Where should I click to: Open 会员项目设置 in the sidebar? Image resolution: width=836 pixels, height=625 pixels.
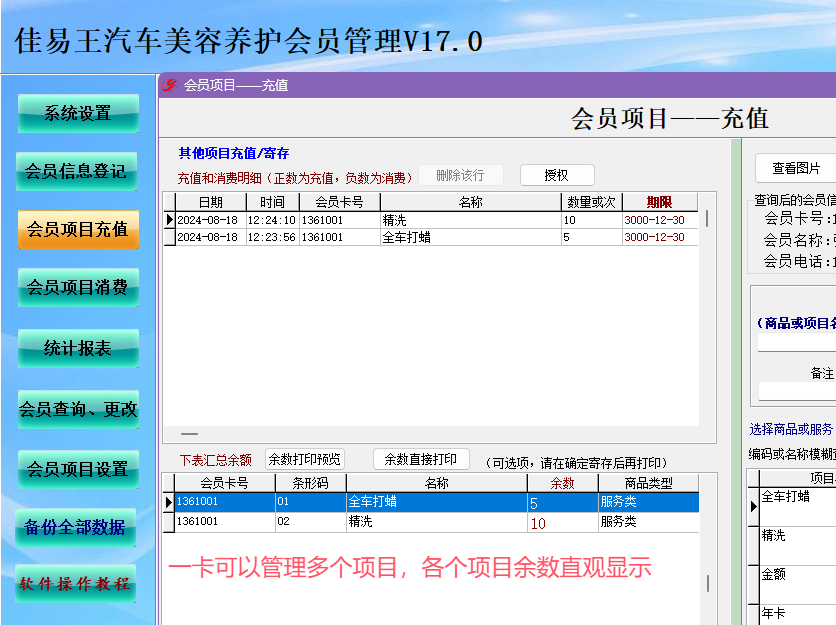(78, 469)
